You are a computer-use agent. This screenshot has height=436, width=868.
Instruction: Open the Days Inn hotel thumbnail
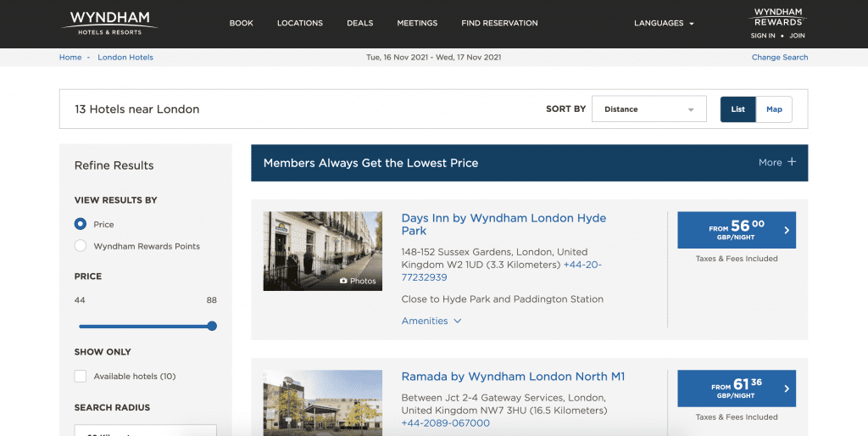(x=323, y=251)
